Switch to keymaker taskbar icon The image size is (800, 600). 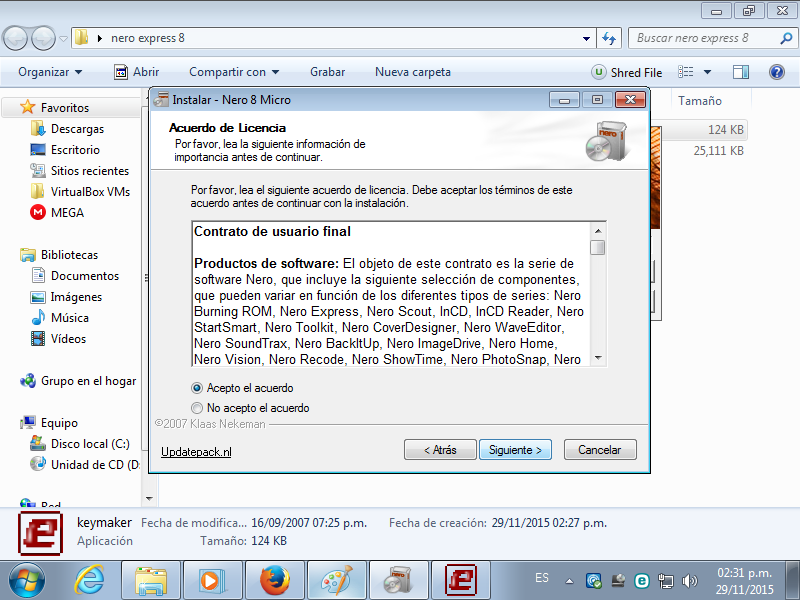tap(461, 581)
